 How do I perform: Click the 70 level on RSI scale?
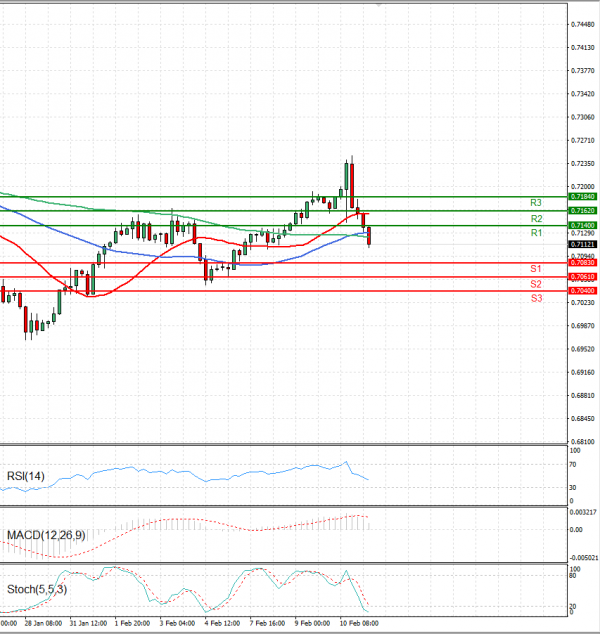(573, 465)
